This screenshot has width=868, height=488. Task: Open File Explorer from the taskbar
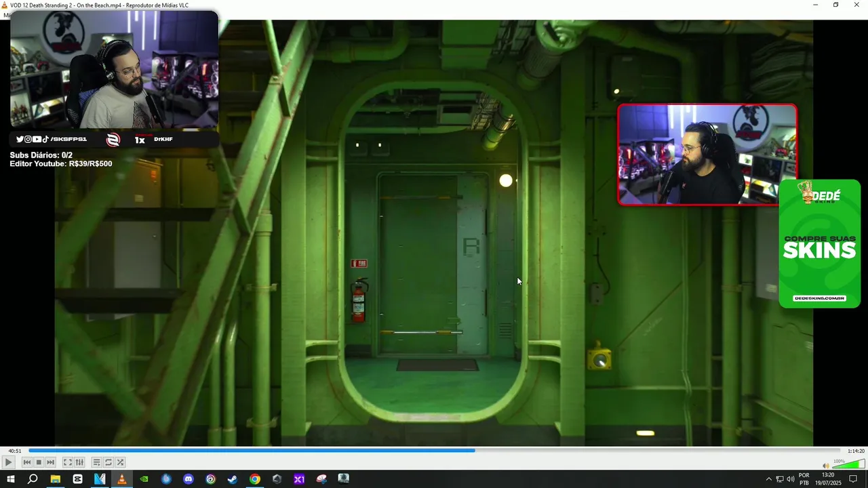pyautogui.click(x=56, y=479)
